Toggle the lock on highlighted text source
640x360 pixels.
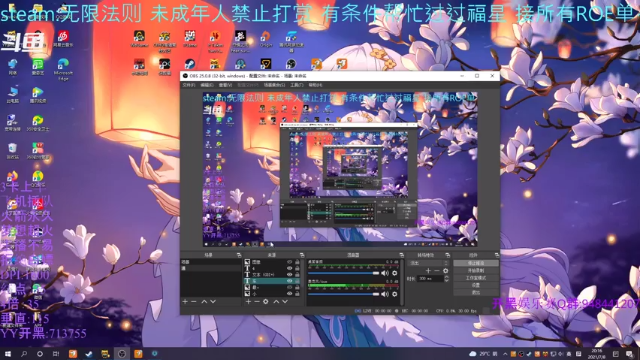(x=297, y=281)
